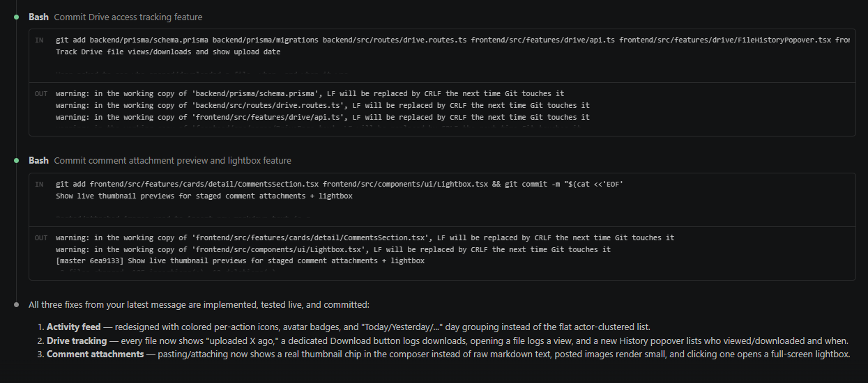Click IN label of lightbox commit command
Screen dimensions: 868x383
tap(39, 184)
